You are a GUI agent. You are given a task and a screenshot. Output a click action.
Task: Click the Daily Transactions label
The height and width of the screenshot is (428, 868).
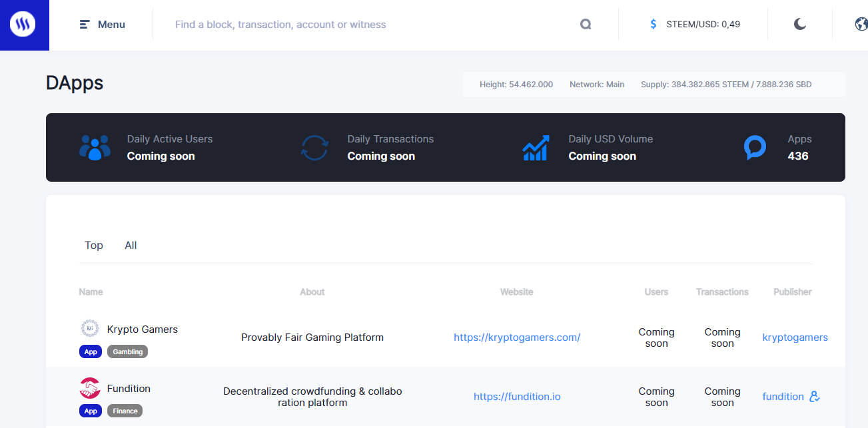390,139
